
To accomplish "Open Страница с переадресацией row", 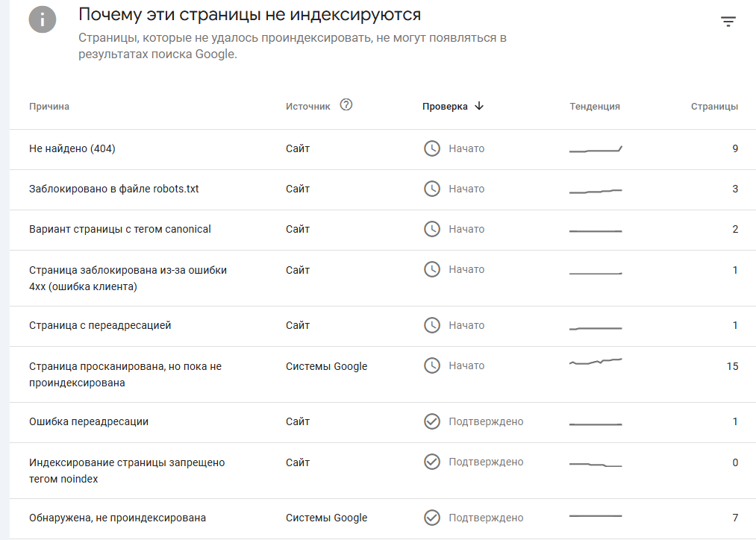I will click(100, 325).
